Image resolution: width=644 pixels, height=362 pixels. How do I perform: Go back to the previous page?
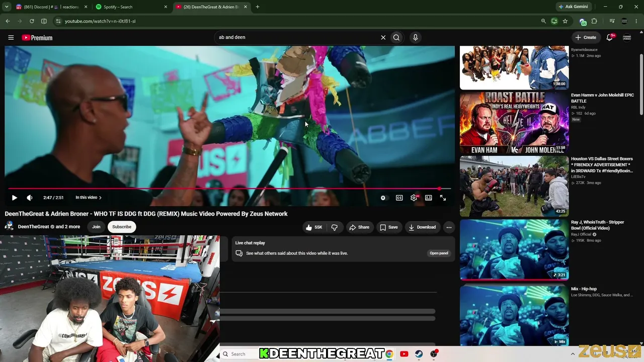coord(8,21)
